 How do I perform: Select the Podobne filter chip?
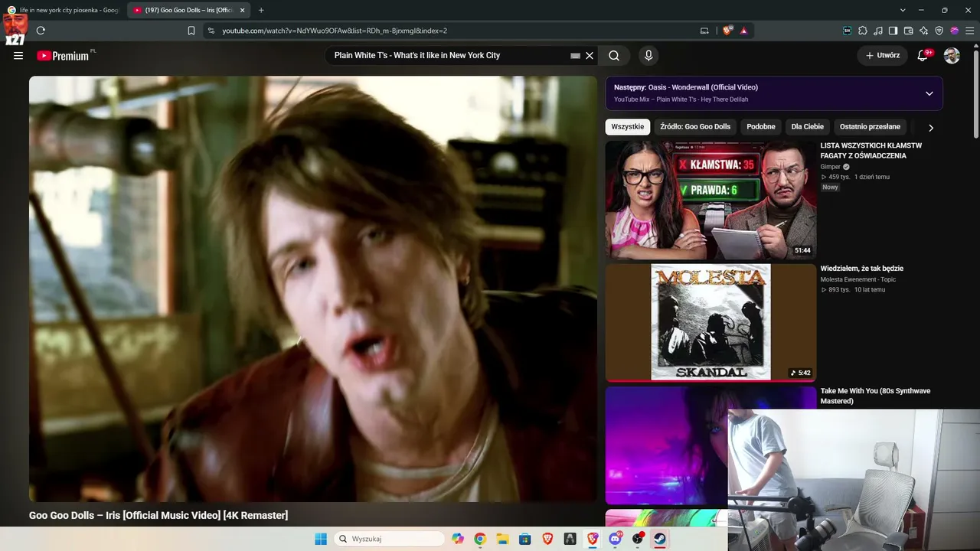click(761, 127)
